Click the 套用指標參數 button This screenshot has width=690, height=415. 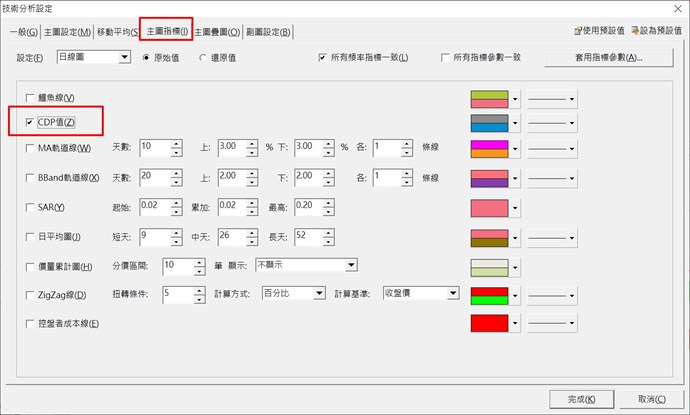tap(608, 58)
